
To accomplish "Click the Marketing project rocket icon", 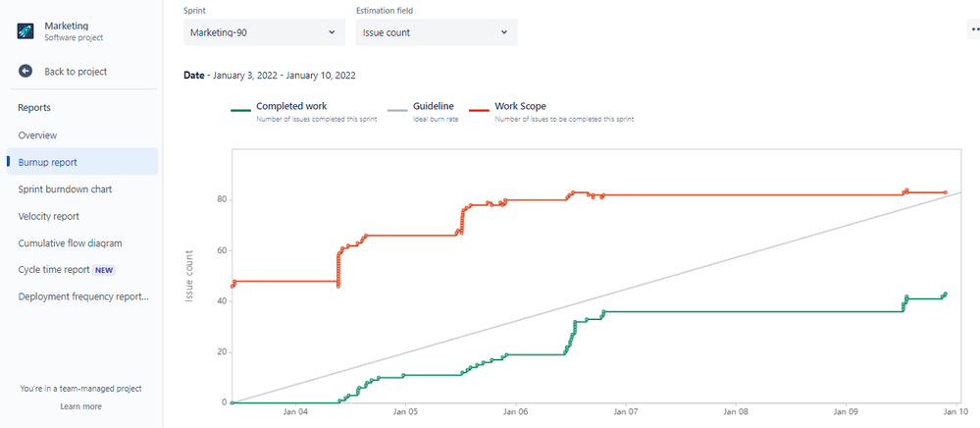I will click(26, 30).
